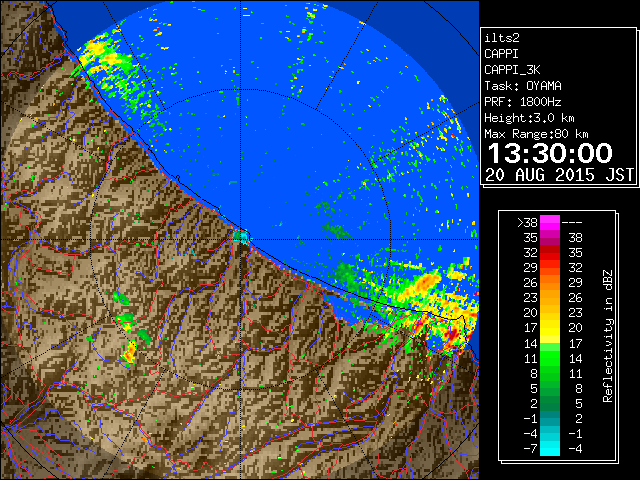The width and height of the screenshot is (640, 480).
Task: Click the orange 26–29 dBZ legend swatch
Action: [x=550, y=282]
